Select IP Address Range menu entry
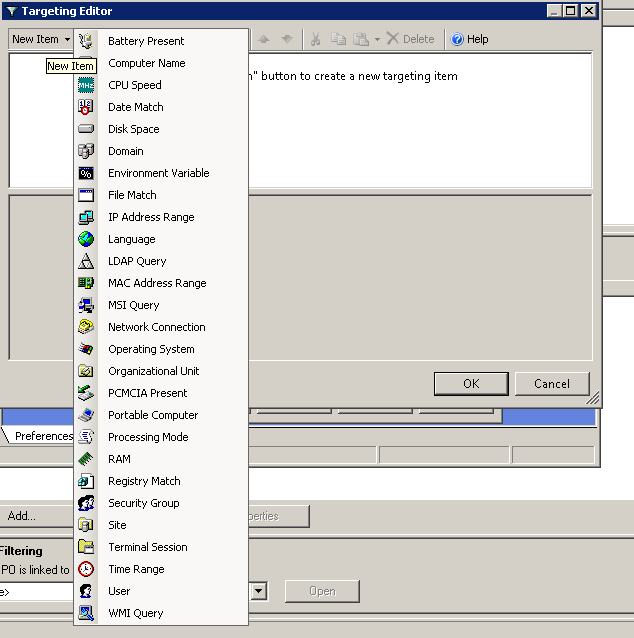Screen dimensions: 634x638 (x=161, y=217)
